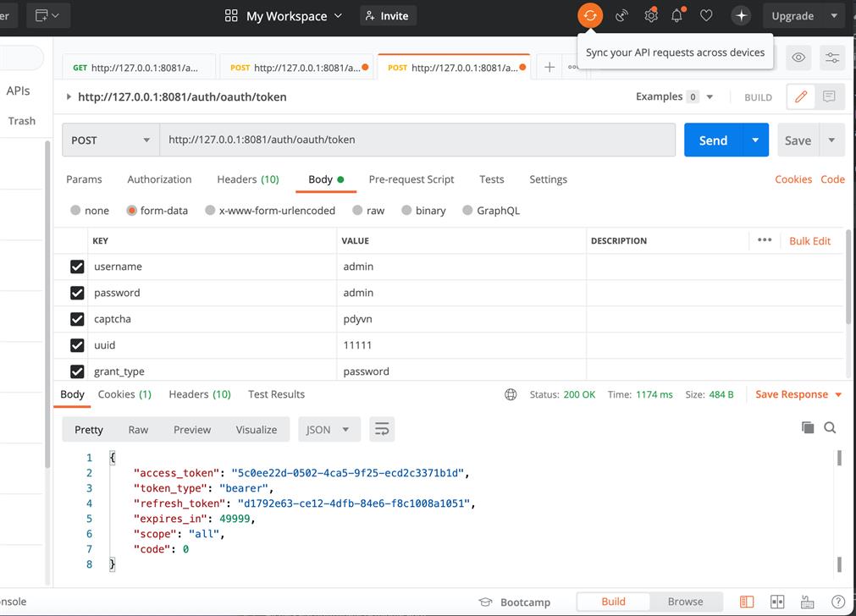The image size is (856, 616).
Task: Open the new window icon dropdown
Action: (x=47, y=16)
